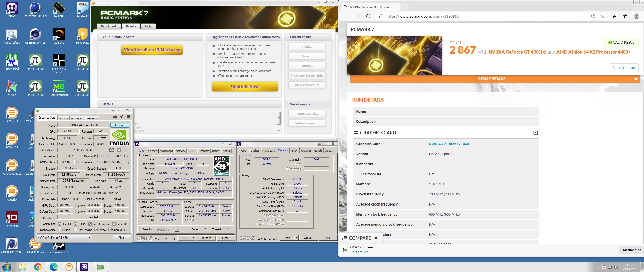Launch the CINEBENCH R15 desktop shortcut
This screenshot has height=272, width=644.
[x=35, y=36]
